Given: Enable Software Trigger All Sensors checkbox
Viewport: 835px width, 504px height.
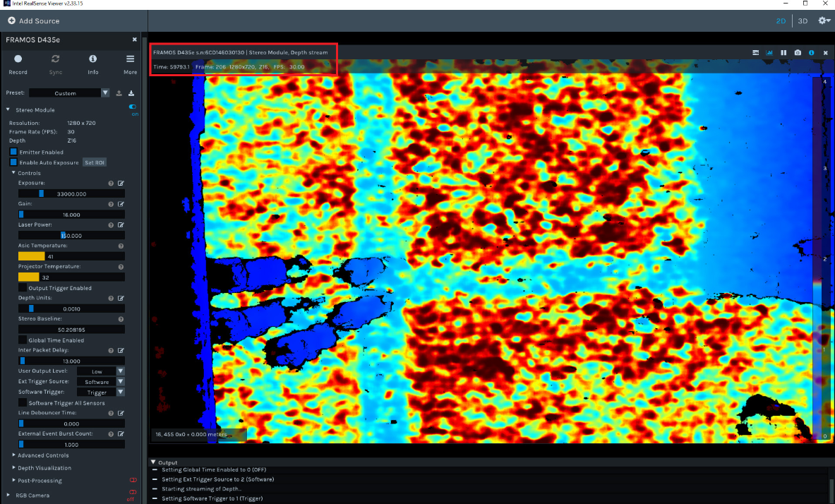Looking at the screenshot, I should pyautogui.click(x=23, y=402).
